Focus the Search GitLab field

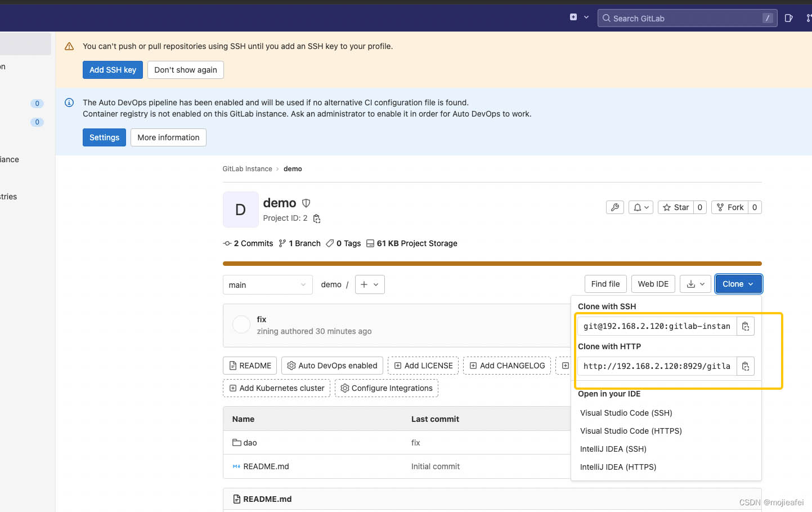coord(687,18)
